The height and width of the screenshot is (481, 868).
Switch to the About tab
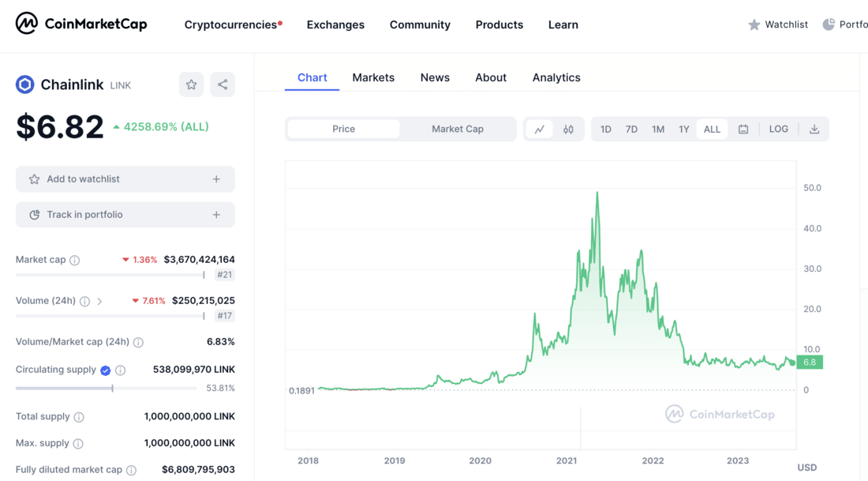[x=491, y=77]
